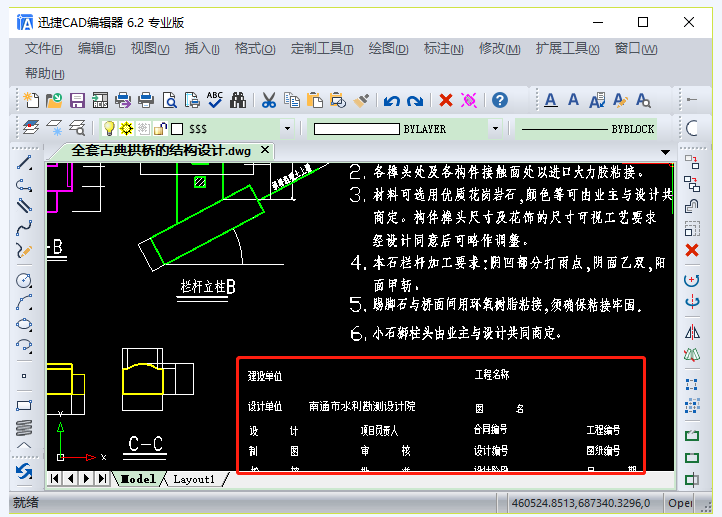Click the Print preview magnifier icon

tap(169, 100)
